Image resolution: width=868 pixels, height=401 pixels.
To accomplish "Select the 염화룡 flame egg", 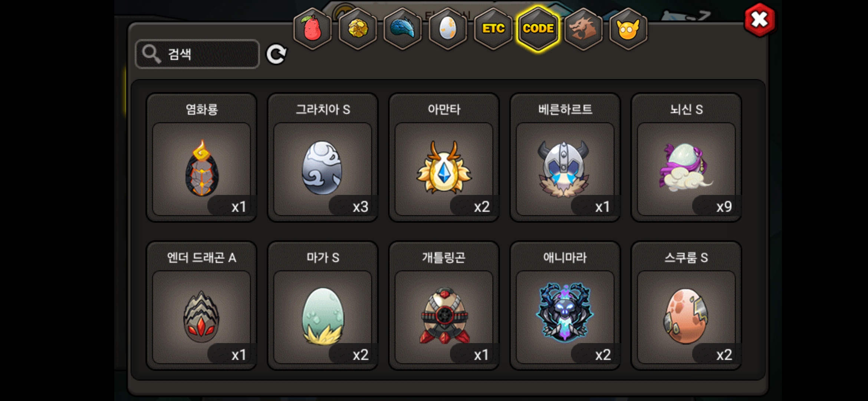I will pyautogui.click(x=201, y=157).
